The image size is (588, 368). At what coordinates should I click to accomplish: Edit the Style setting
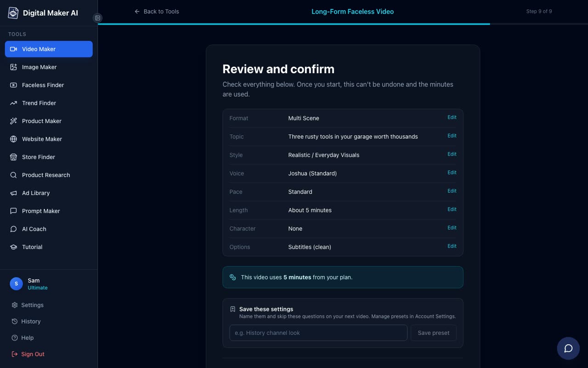(452, 154)
